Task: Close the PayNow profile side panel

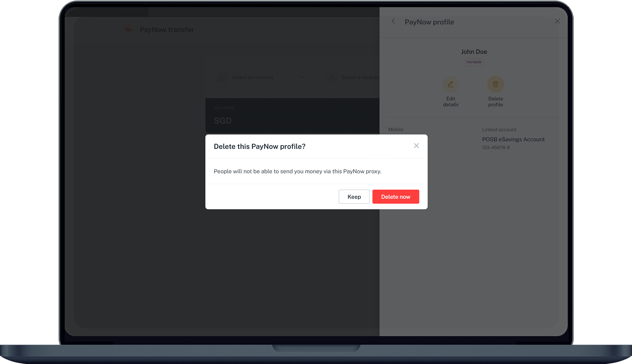Action: click(557, 21)
